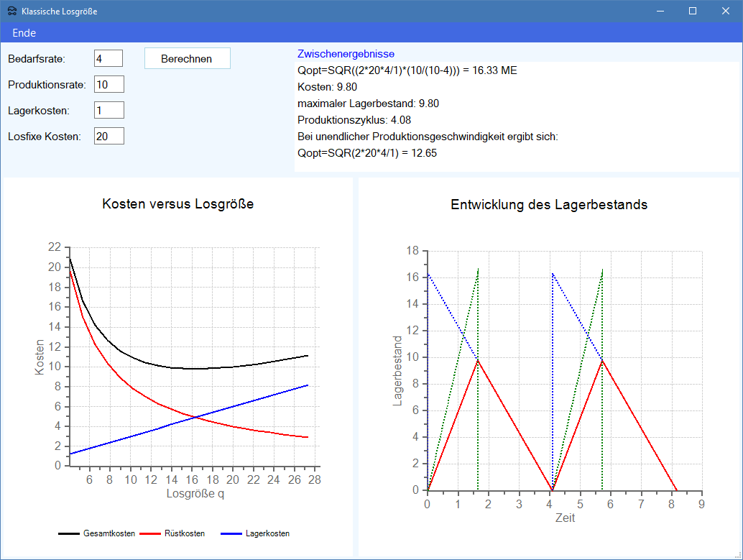Click the Qopt result line showing 16.33 ME

[407, 70]
